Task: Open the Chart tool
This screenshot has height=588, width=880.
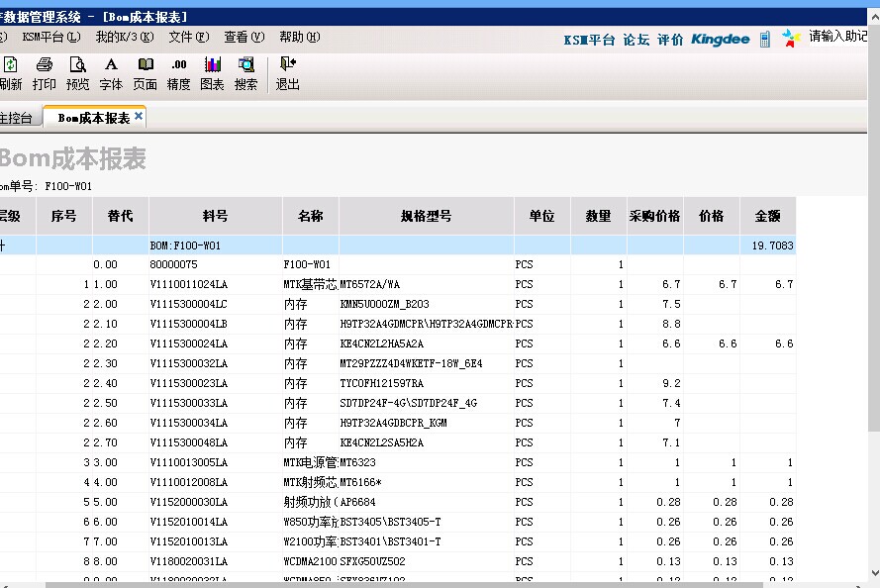Action: pyautogui.click(x=212, y=73)
